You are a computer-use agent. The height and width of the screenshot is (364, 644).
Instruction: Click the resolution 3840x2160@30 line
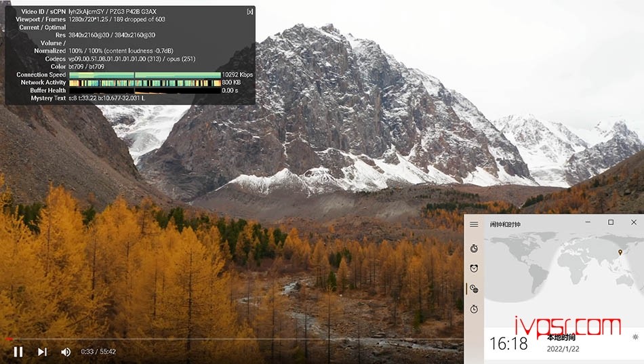(112, 35)
